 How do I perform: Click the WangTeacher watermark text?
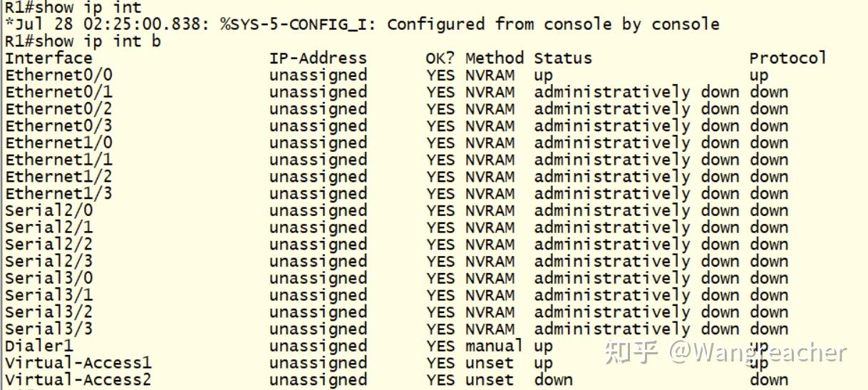point(725,352)
